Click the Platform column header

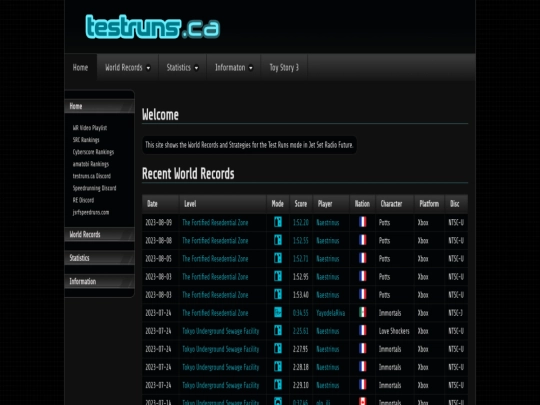(x=429, y=204)
